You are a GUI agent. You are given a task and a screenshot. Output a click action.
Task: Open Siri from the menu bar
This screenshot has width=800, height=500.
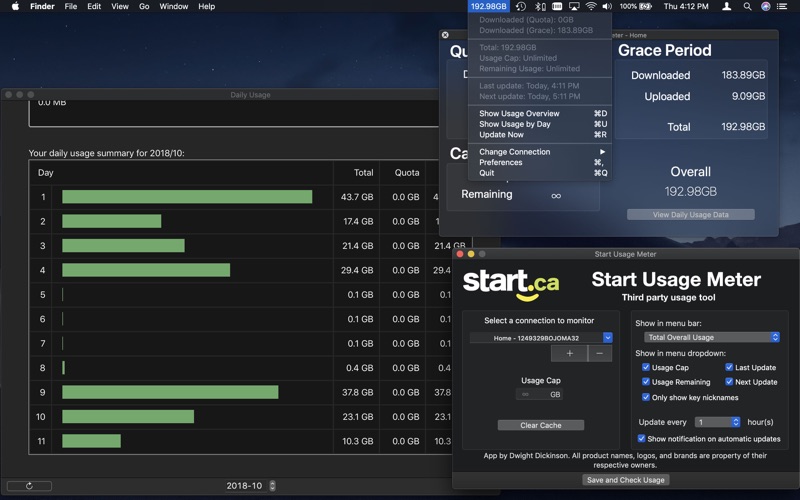click(x=765, y=6)
